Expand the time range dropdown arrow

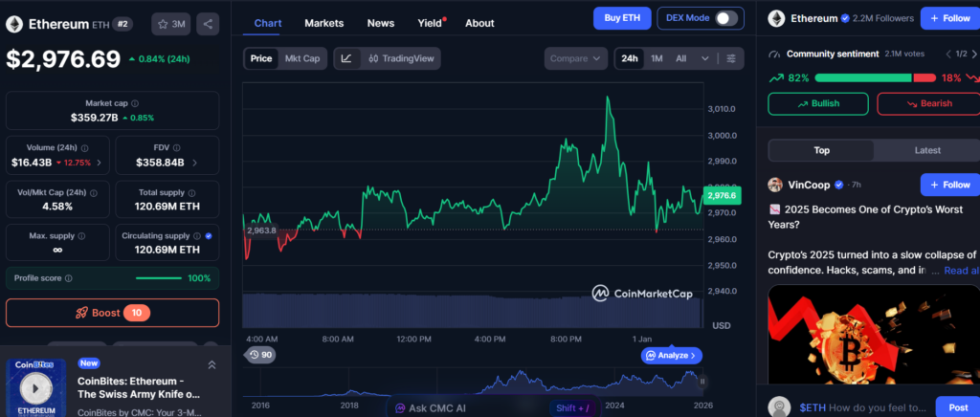click(705, 58)
